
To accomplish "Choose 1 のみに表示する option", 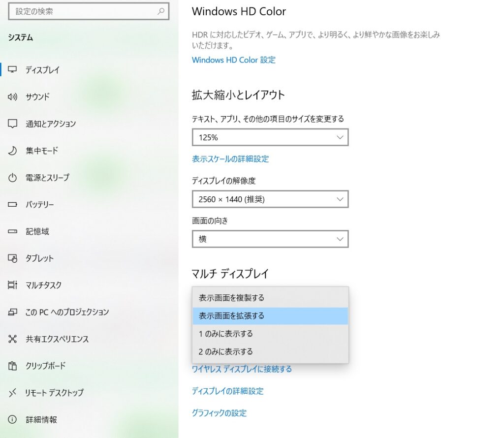I will pos(270,334).
